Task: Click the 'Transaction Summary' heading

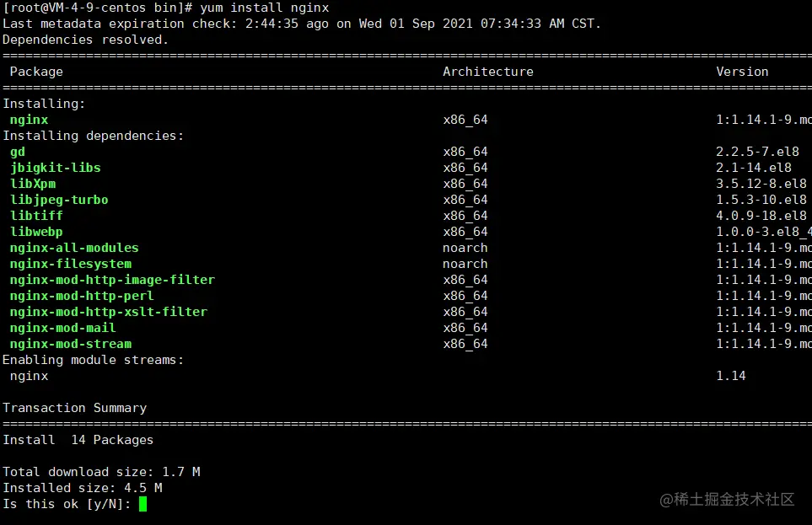Action: pyautogui.click(x=74, y=408)
